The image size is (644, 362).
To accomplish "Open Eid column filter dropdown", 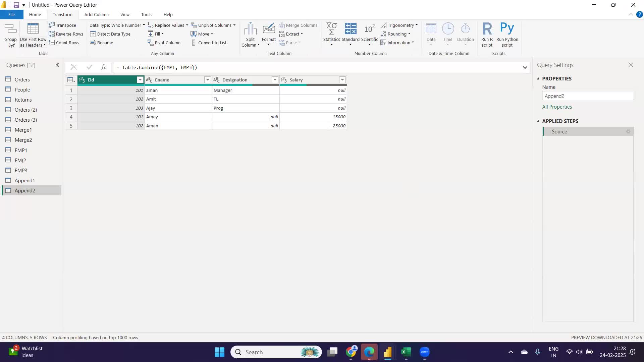I will (140, 80).
